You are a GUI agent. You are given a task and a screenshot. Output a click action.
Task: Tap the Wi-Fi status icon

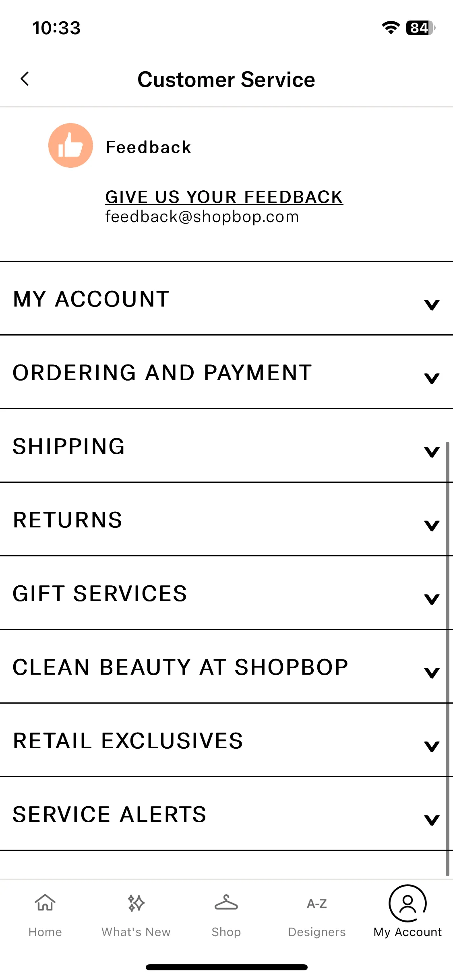tap(391, 28)
